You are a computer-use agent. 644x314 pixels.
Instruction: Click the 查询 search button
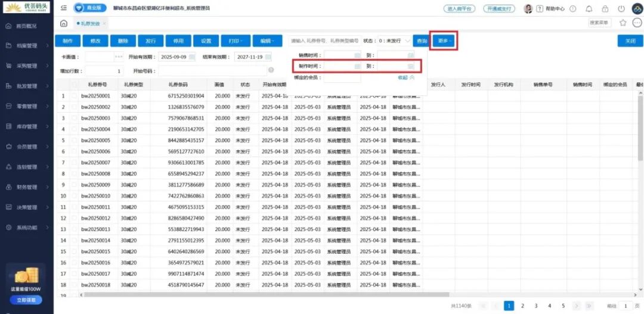click(x=422, y=41)
